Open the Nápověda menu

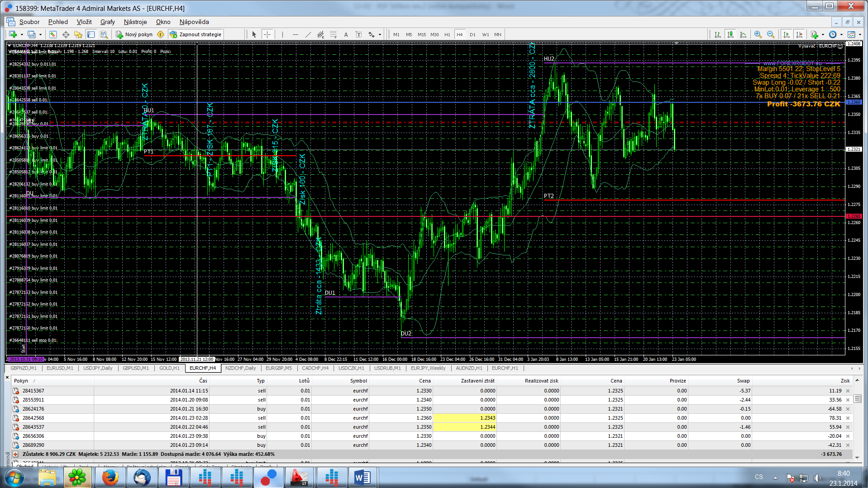point(194,22)
